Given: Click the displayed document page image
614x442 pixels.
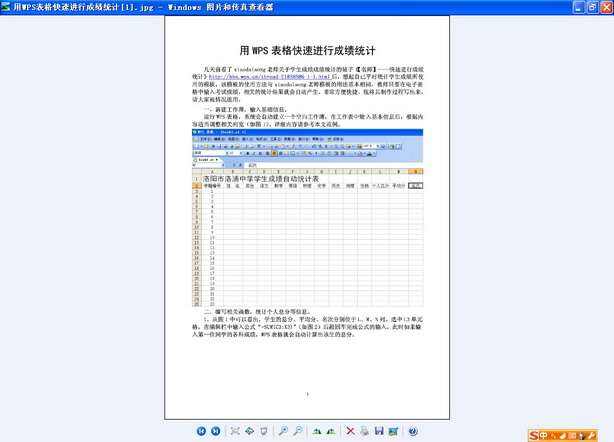Looking at the screenshot, I should (x=307, y=218).
